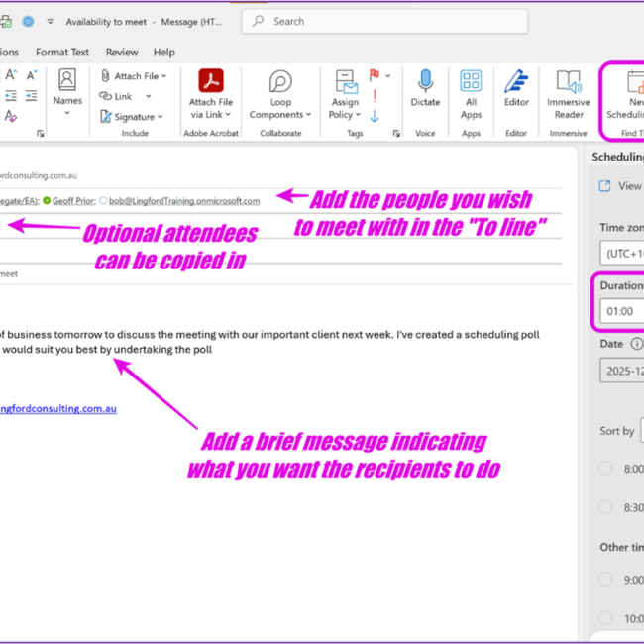This screenshot has width=644, height=644.
Task: Click the Duration field showing 01:00
Action: point(619,310)
